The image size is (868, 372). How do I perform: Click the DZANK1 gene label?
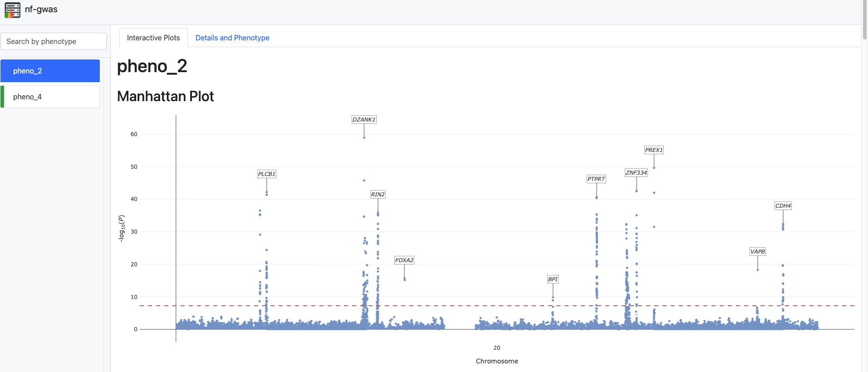pyautogui.click(x=364, y=120)
